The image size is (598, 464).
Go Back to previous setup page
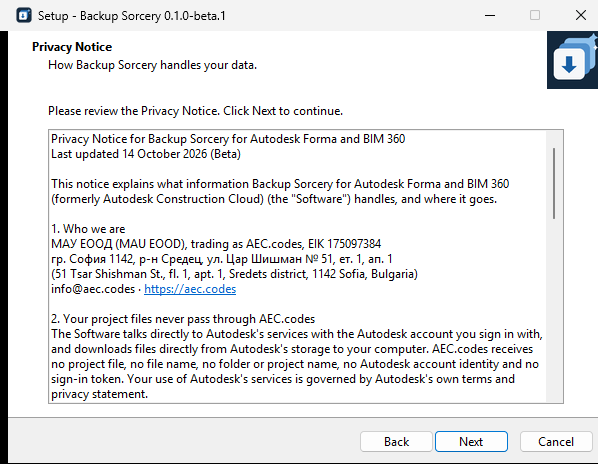pyautogui.click(x=396, y=442)
